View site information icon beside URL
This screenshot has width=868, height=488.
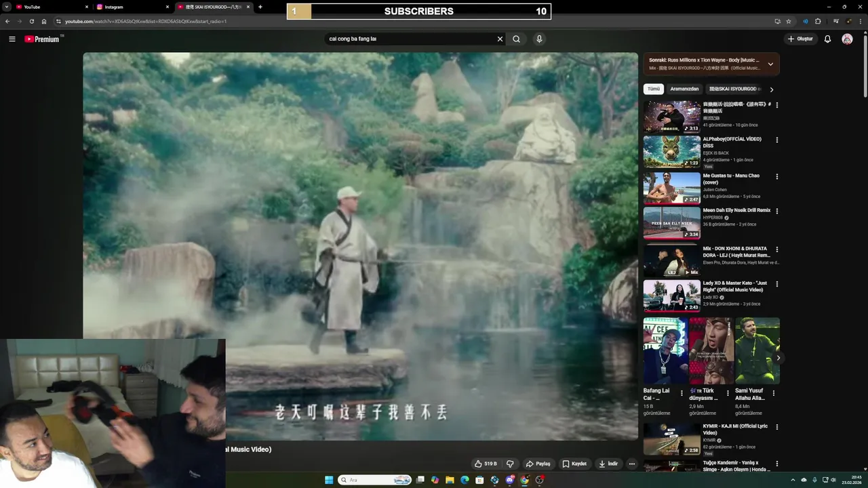[x=58, y=21]
